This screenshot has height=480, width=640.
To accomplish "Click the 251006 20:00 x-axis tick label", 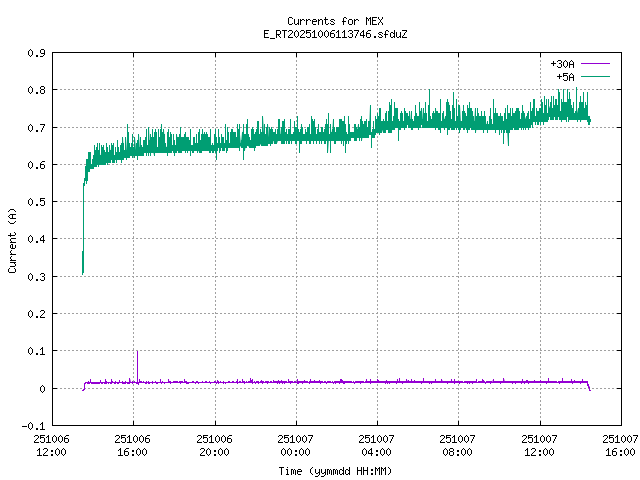I will pos(214,445).
